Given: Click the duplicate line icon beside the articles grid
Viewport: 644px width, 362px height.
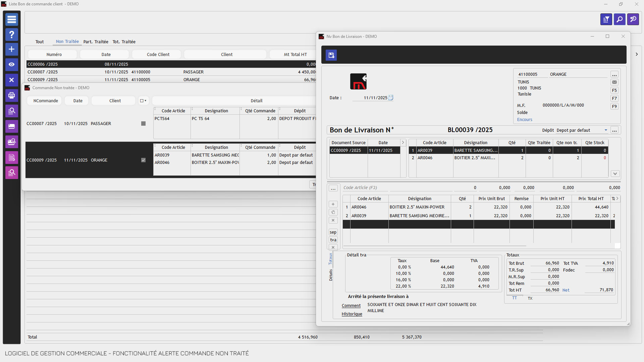Looking at the screenshot, I should (x=333, y=212).
